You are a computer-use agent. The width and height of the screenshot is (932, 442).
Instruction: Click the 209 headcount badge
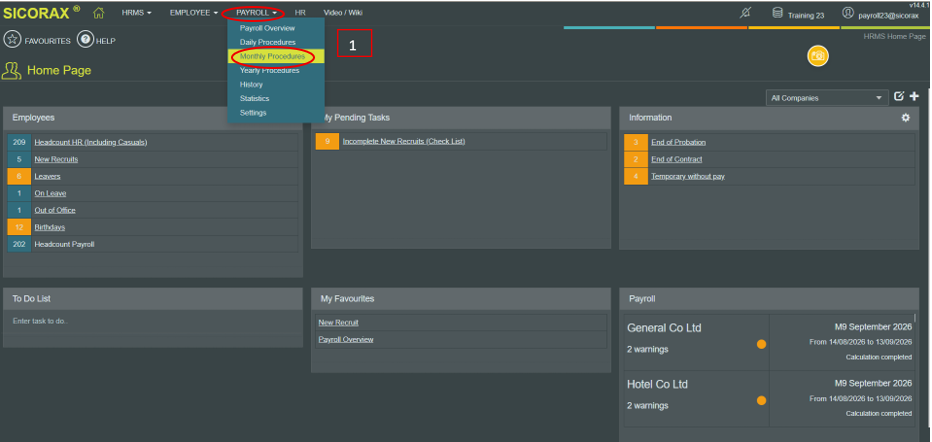(19, 142)
